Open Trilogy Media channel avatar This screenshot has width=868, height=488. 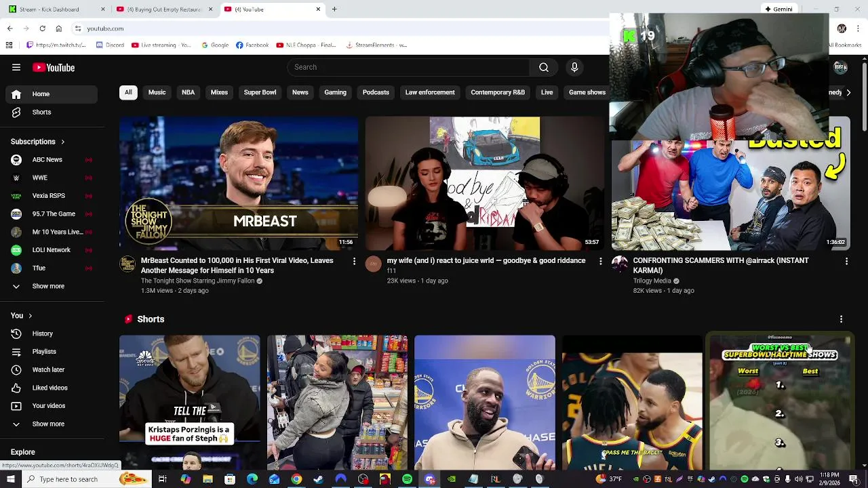620,264
